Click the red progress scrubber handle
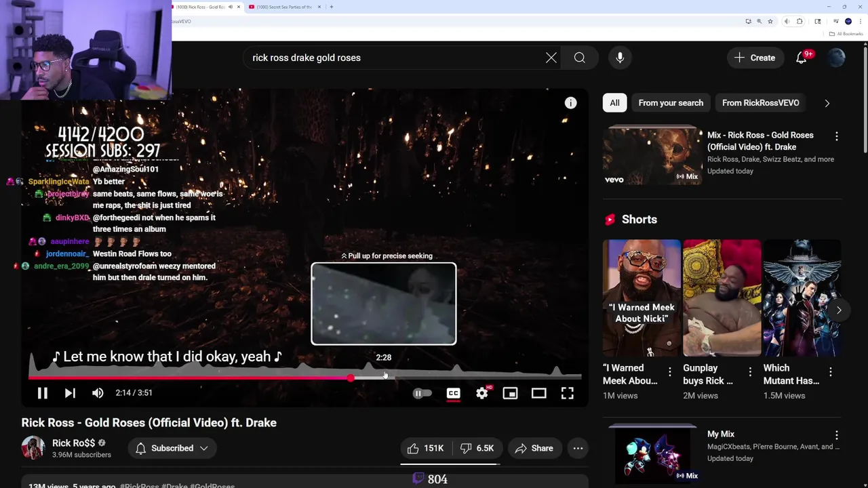Screen dimensions: 868x488 tap(350, 378)
